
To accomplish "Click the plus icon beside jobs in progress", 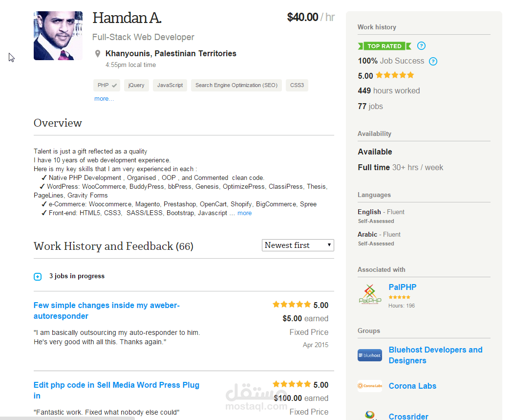I will pyautogui.click(x=38, y=276).
